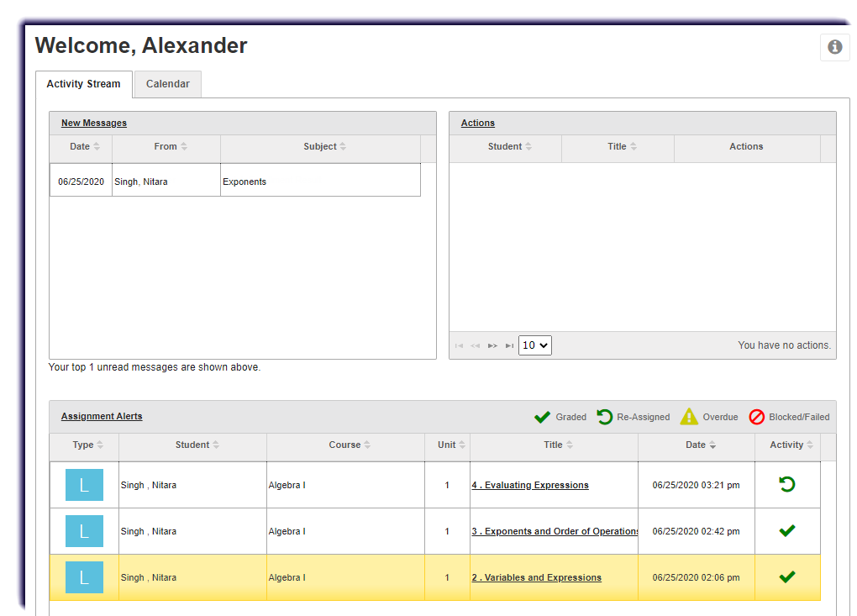857x616 pixels.
Task: Click the Actions panel heading link
Action: 478,123
